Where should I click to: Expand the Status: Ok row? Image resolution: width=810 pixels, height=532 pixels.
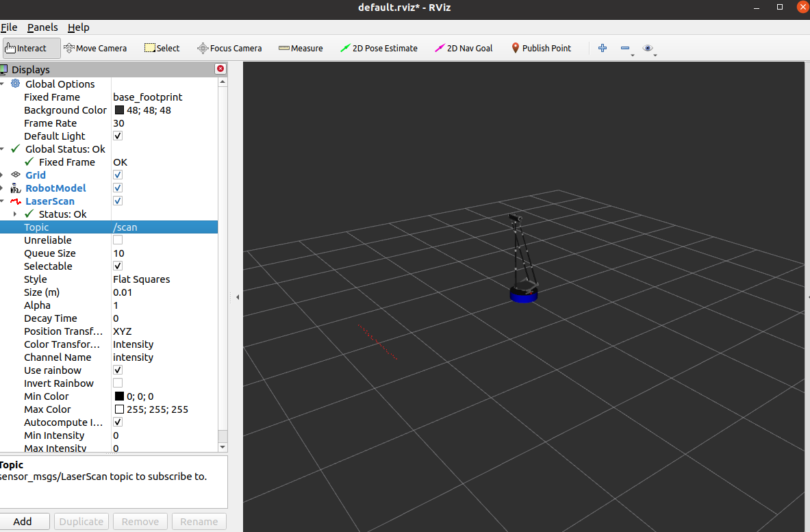point(15,214)
